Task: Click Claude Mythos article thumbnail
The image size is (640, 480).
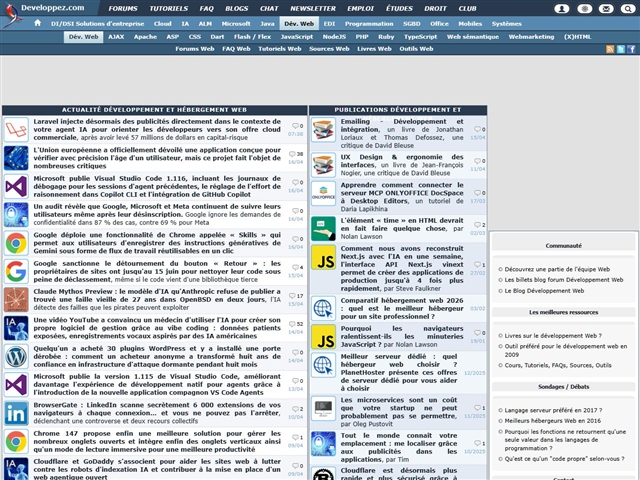Action: tap(16, 300)
